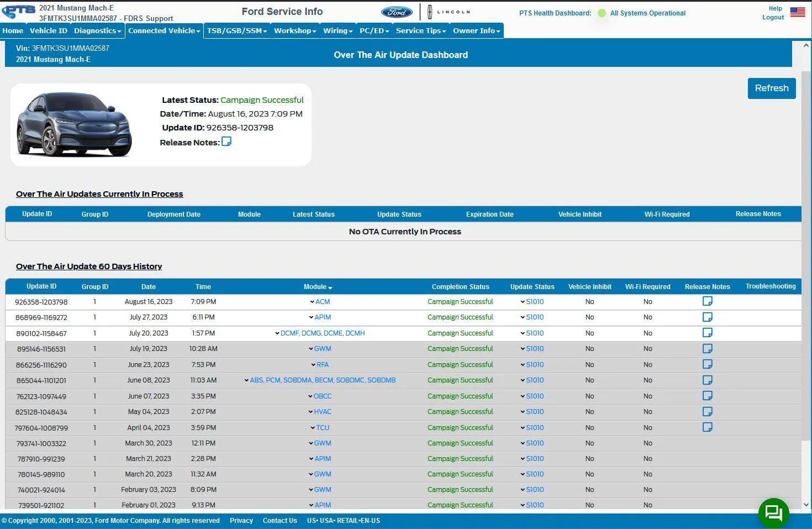
Task: Click scrollbar down arrow on the page
Action: (806, 504)
